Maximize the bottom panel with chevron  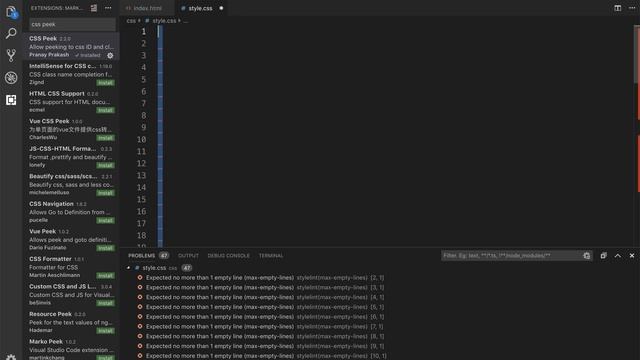[618, 256]
